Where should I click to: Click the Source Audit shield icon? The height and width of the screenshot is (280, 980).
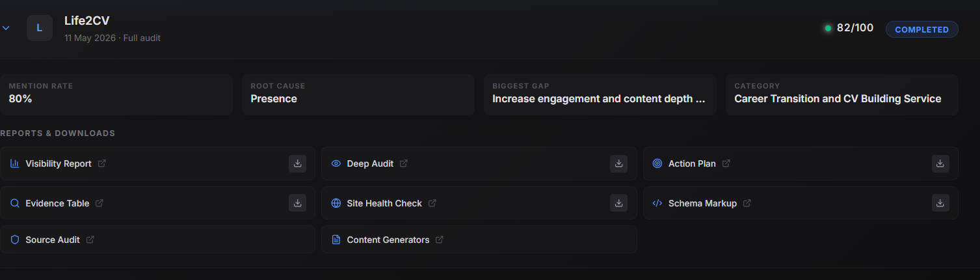coord(15,240)
